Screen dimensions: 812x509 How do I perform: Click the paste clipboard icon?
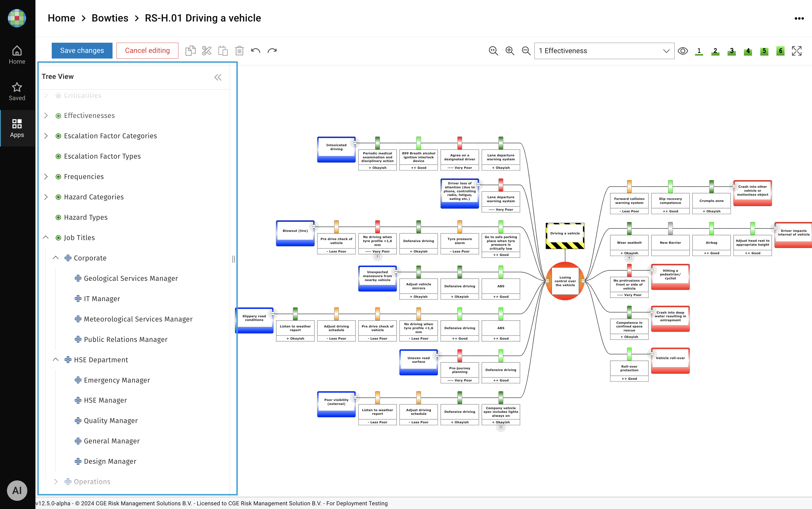point(223,51)
